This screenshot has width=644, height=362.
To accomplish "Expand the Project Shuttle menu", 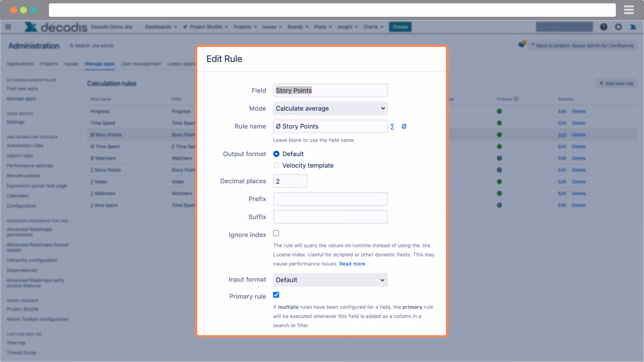I will [205, 27].
